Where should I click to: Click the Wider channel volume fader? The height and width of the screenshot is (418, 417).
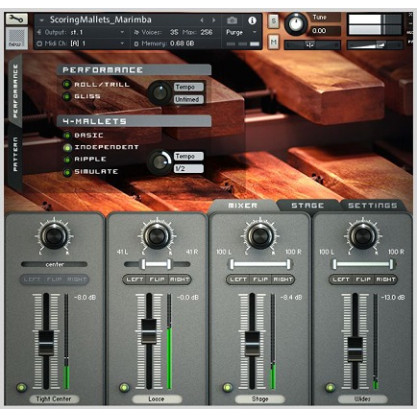click(355, 350)
